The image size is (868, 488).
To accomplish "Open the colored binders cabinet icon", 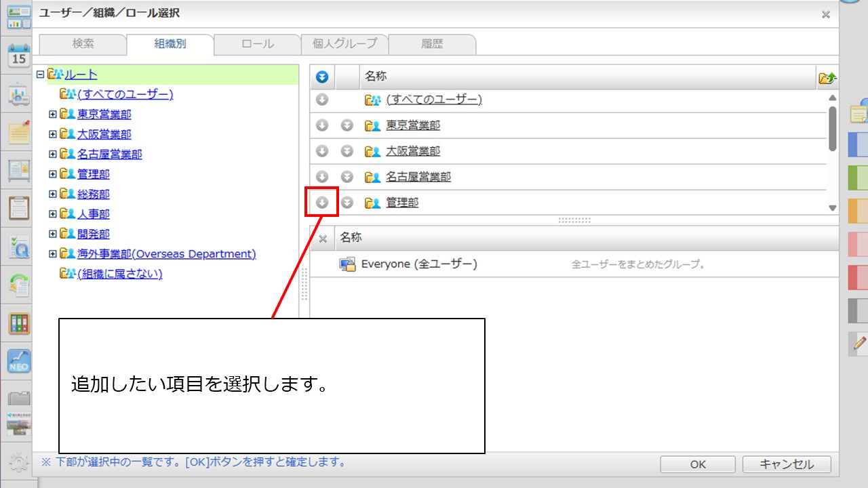I will (18, 323).
